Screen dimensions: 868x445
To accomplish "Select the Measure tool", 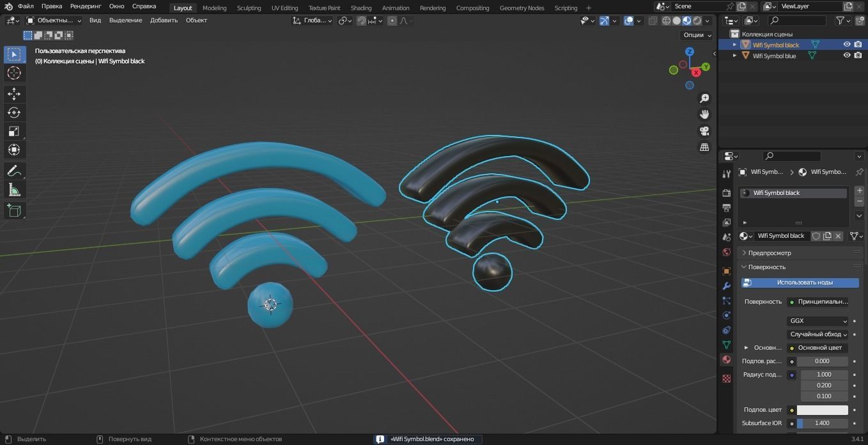I will pyautogui.click(x=14, y=189).
